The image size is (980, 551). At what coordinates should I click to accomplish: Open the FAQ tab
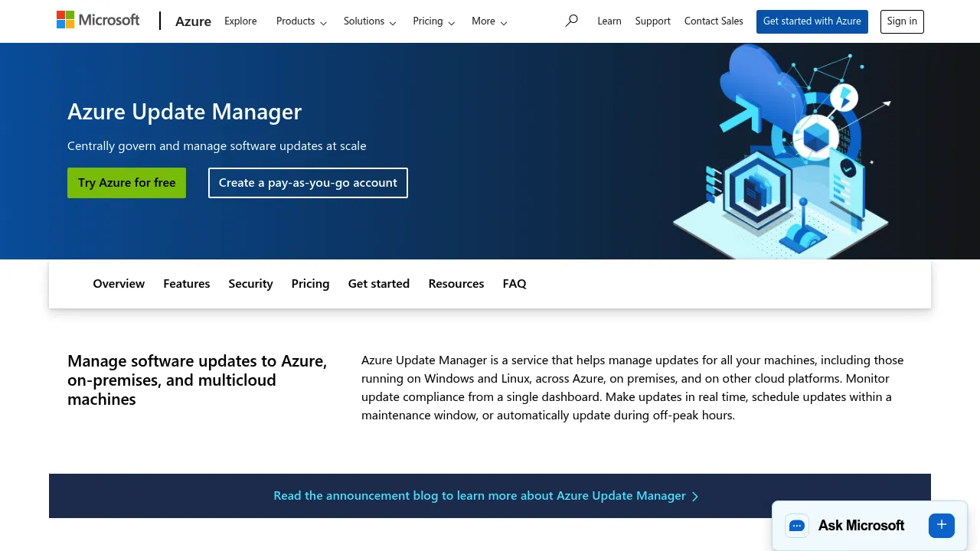[x=514, y=284]
